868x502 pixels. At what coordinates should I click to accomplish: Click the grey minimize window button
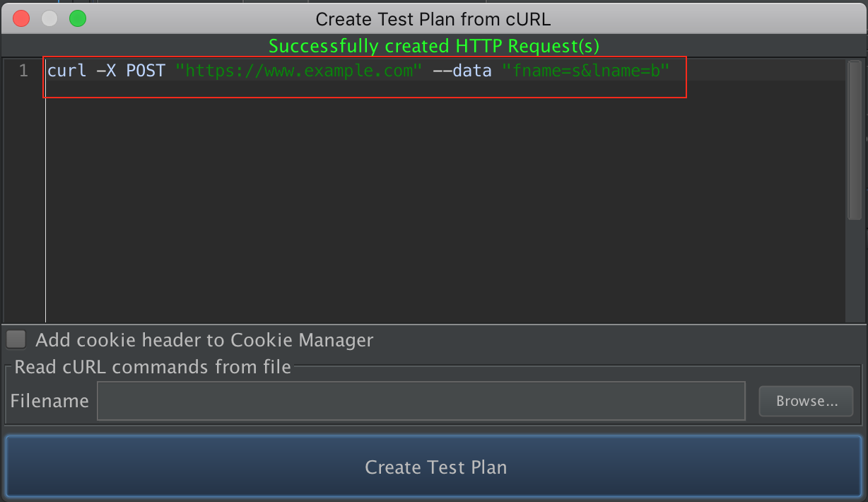click(x=49, y=19)
